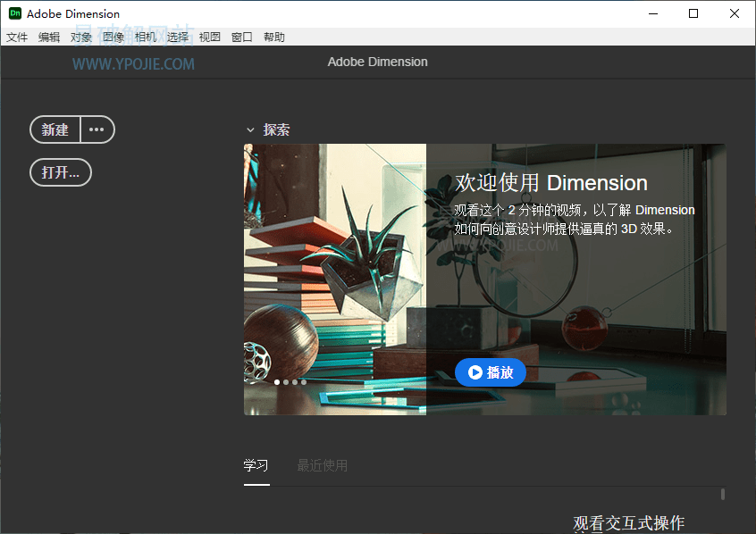Click the 欢迎使用 Dimension heading

click(551, 183)
